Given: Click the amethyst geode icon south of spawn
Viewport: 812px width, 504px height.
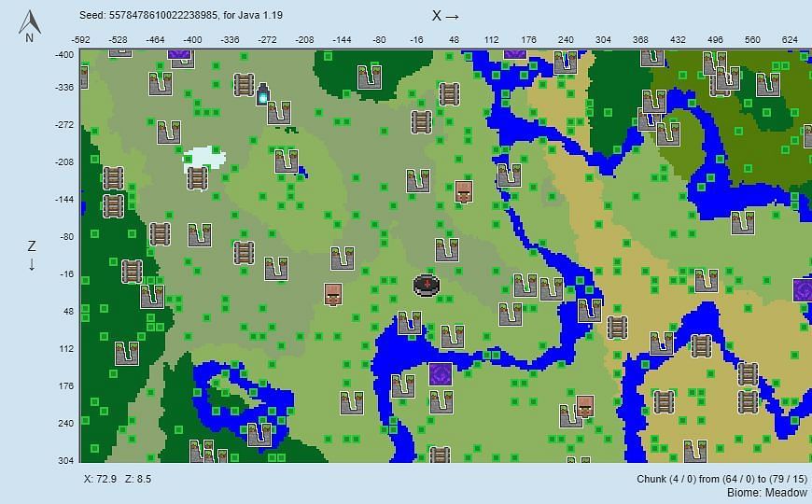Looking at the screenshot, I should click(441, 374).
